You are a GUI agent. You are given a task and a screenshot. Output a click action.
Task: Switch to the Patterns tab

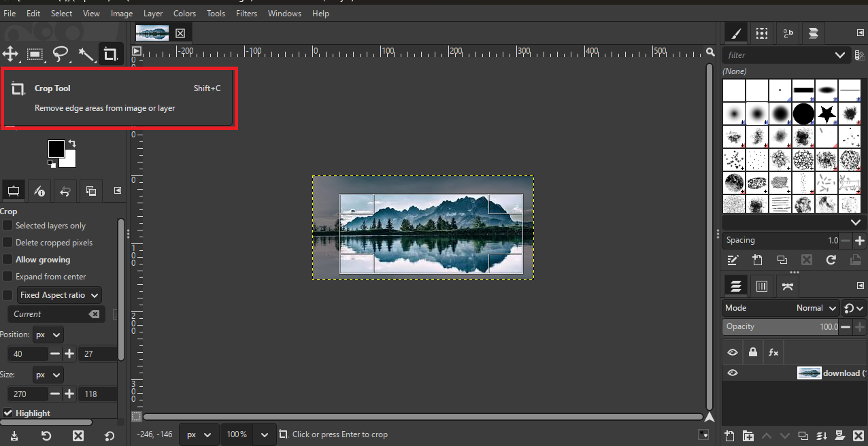762,33
